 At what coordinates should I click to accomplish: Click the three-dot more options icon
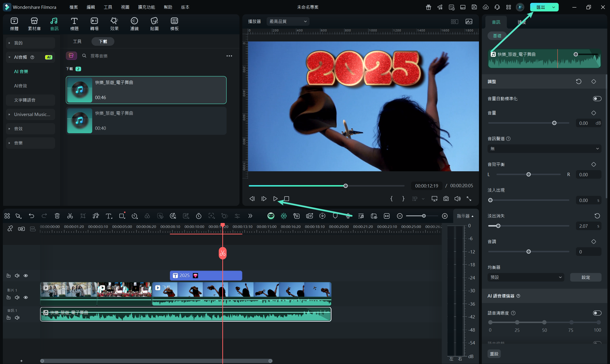tap(229, 56)
